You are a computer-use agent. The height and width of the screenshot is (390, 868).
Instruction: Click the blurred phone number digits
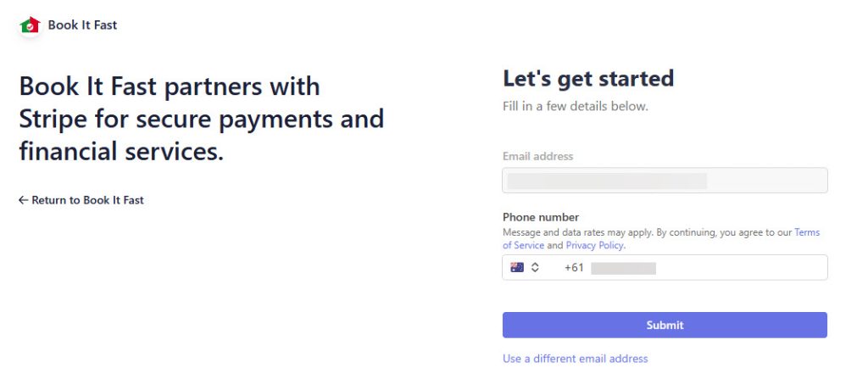click(x=624, y=268)
